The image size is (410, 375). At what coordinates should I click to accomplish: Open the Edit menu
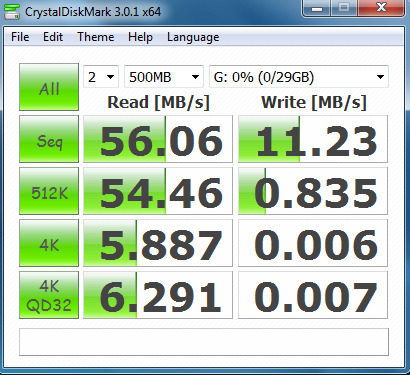tap(53, 37)
